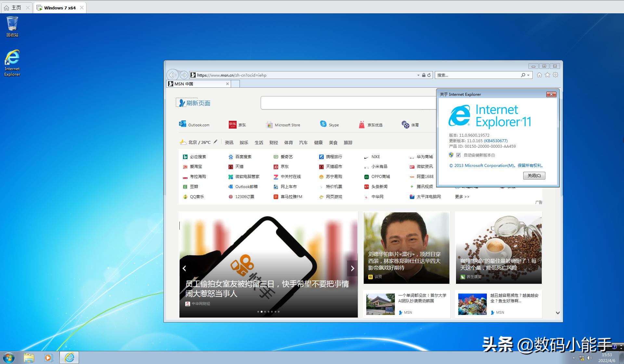Click the next arrow on the news carousel
624x364 pixels.
(352, 269)
